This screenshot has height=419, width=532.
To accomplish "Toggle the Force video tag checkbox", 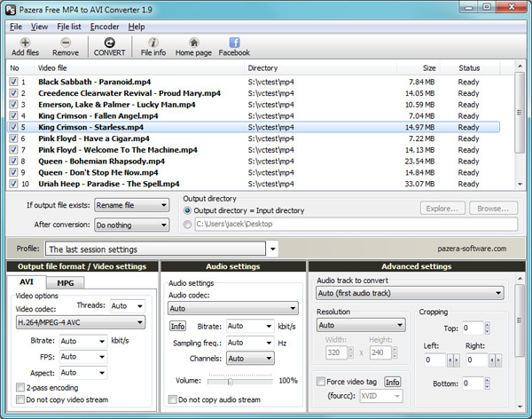I will [320, 382].
